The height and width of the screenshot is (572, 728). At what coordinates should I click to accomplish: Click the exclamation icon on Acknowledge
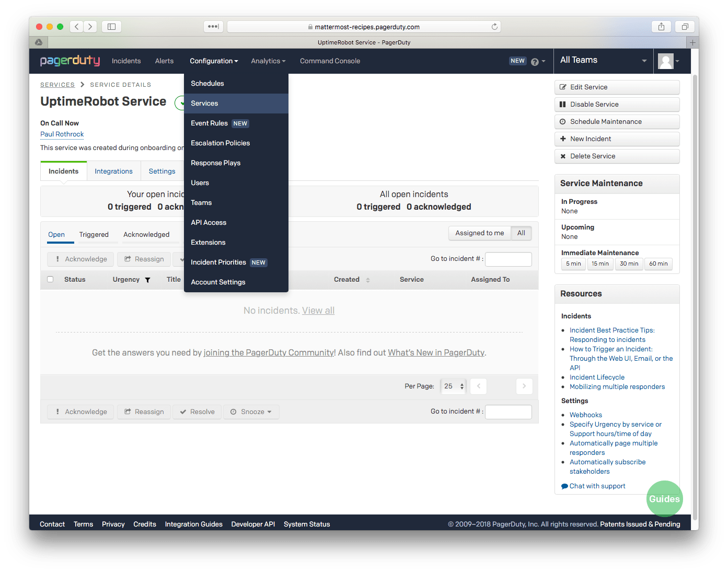58,259
